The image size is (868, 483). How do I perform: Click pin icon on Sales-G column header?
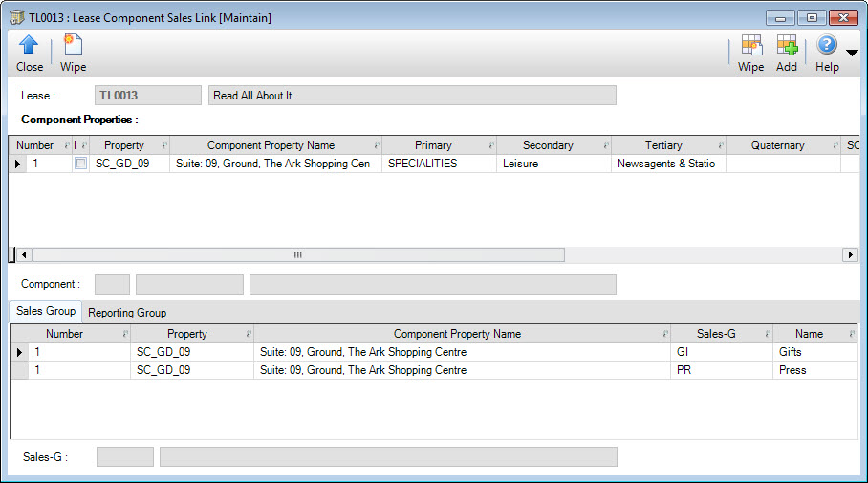pyautogui.click(x=768, y=334)
